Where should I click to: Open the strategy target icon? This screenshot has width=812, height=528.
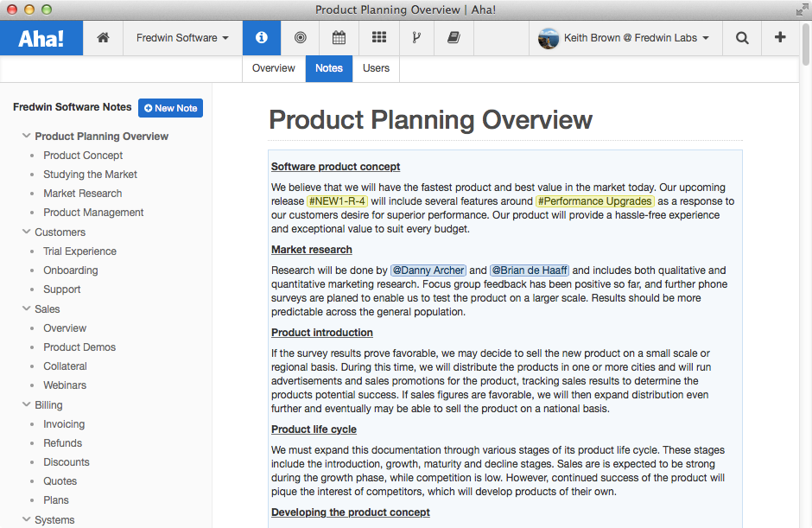click(x=301, y=37)
